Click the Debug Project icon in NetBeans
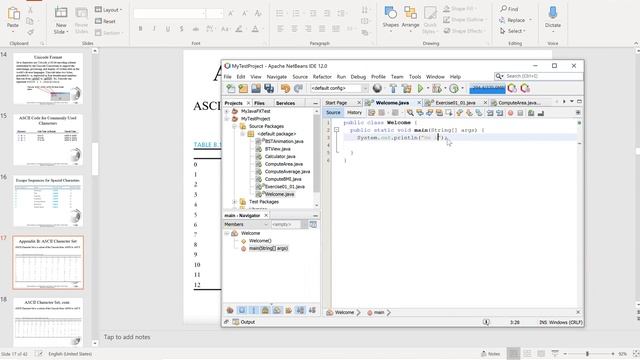The height and width of the screenshot is (360, 640). 437,88
